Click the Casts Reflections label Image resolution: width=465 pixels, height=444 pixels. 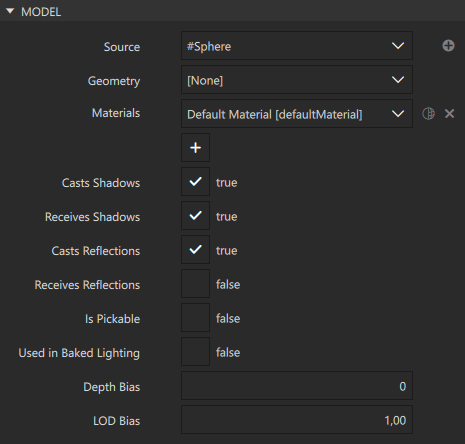click(96, 251)
